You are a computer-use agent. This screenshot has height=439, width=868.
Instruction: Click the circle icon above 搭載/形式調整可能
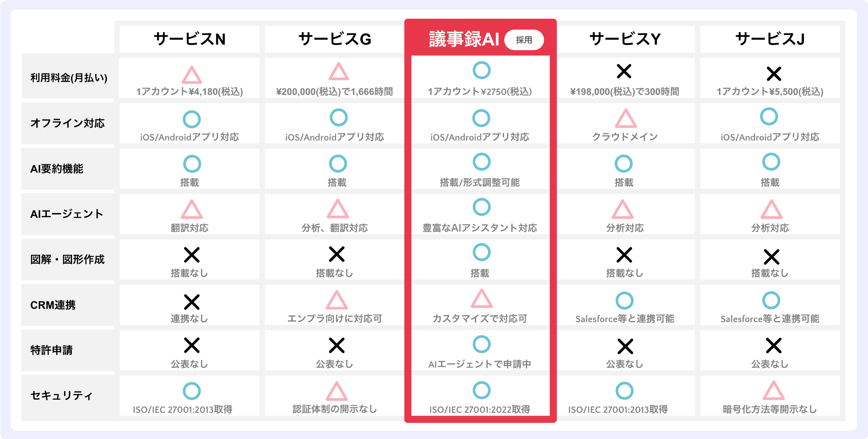(x=481, y=162)
